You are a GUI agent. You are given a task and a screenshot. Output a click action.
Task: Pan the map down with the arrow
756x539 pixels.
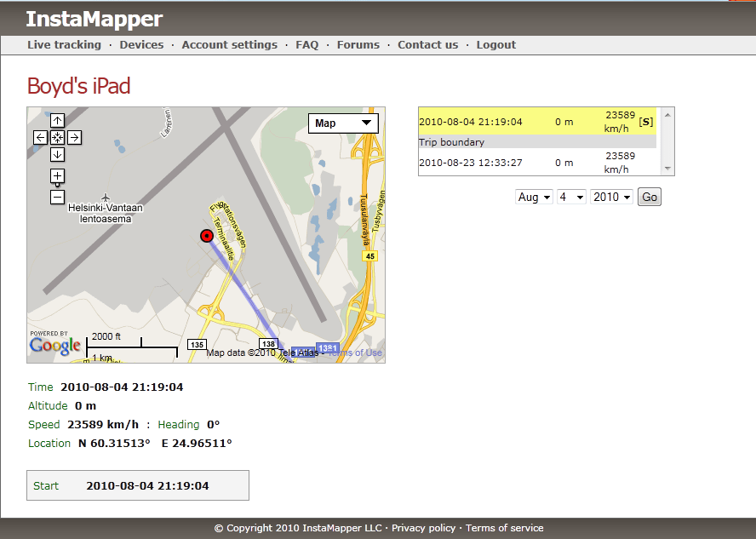click(x=57, y=154)
